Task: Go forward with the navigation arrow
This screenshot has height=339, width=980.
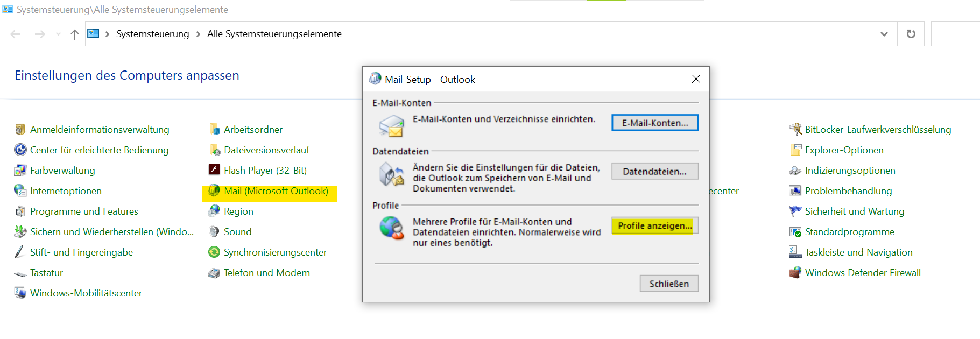Action: click(40, 34)
